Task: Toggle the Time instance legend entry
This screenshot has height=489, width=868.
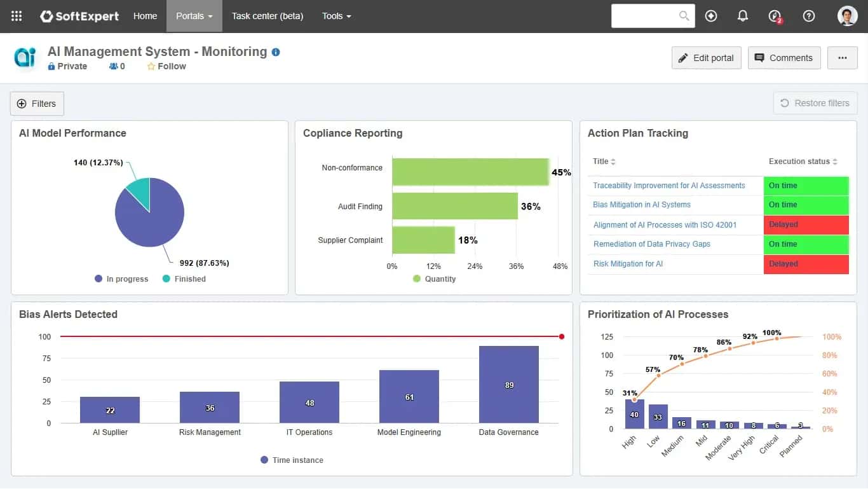Action: (292, 460)
